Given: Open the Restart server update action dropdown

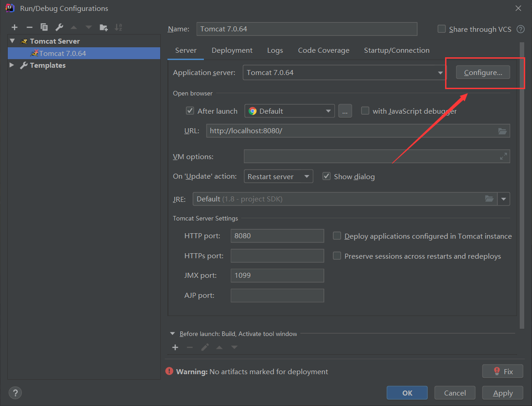Looking at the screenshot, I should 278,176.
